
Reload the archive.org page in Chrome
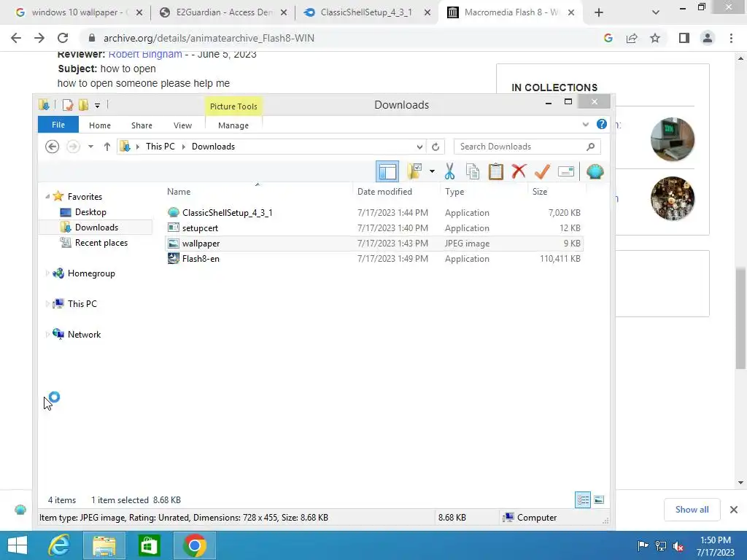(63, 38)
